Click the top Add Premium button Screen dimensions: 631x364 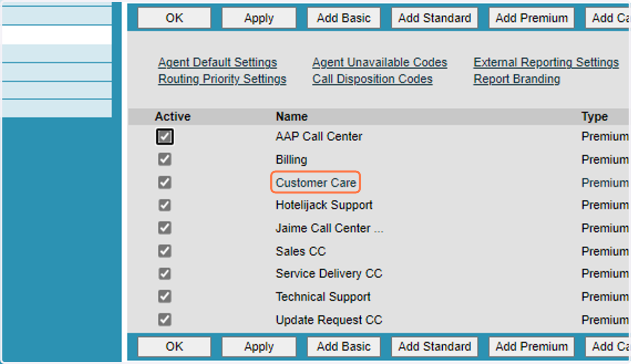[x=532, y=18]
